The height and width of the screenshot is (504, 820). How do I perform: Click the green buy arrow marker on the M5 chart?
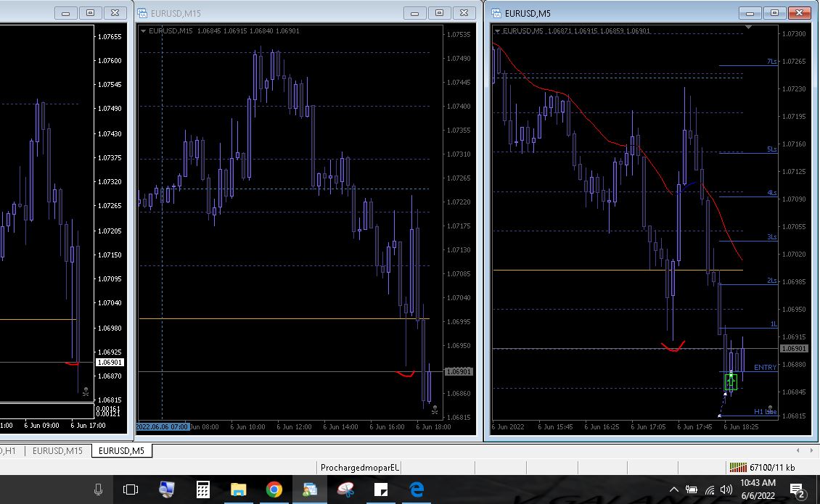(x=731, y=381)
